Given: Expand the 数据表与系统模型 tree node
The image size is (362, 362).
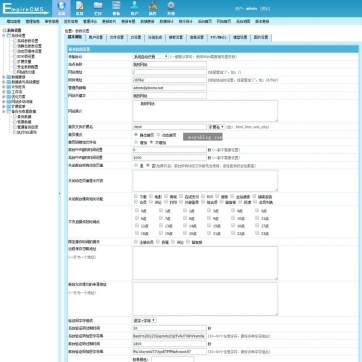Looking at the screenshot, I should tap(4, 82).
